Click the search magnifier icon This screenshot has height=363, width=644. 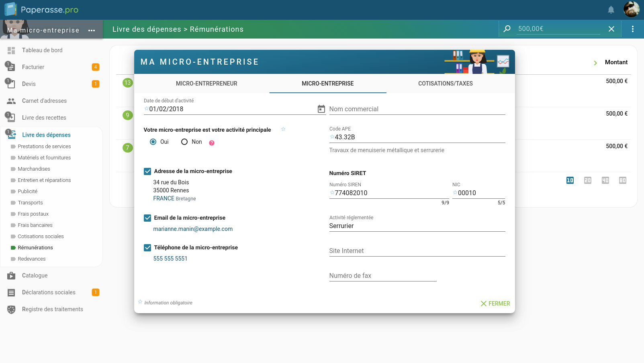coord(507,29)
